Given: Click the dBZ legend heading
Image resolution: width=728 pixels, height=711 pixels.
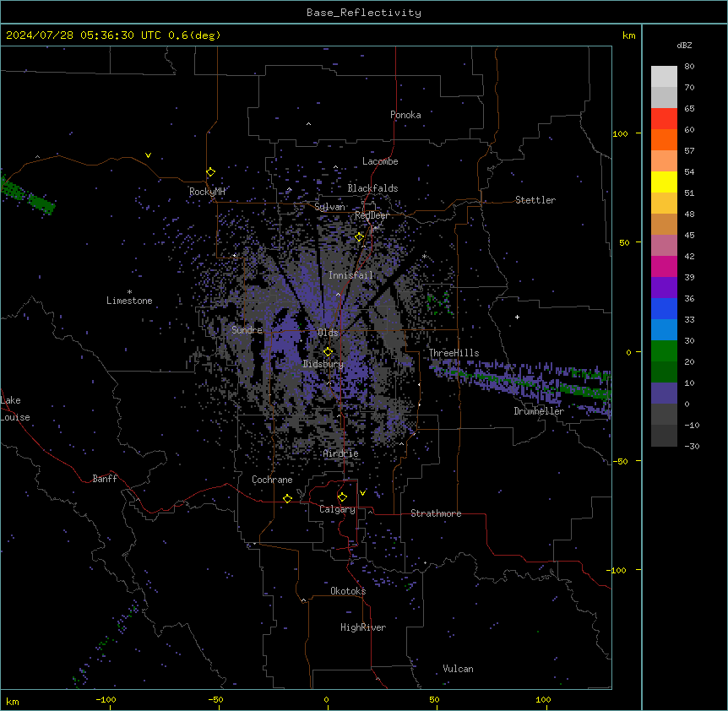Looking at the screenshot, I should click(684, 46).
